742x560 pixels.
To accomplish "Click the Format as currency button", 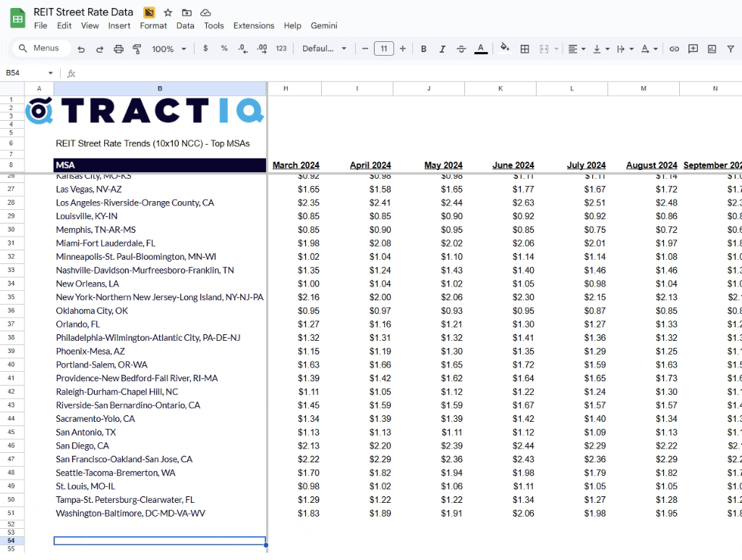I will pos(205,49).
